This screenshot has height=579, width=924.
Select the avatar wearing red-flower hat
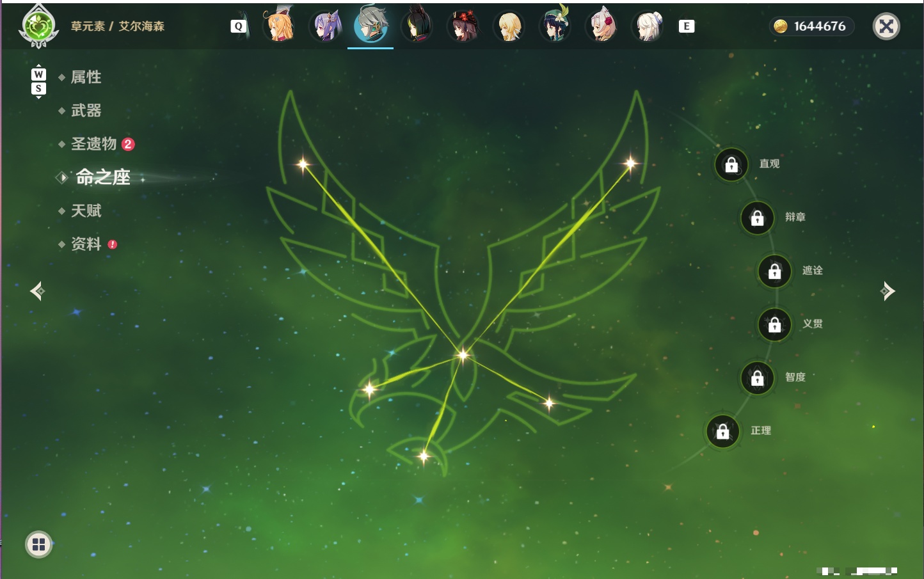463,26
